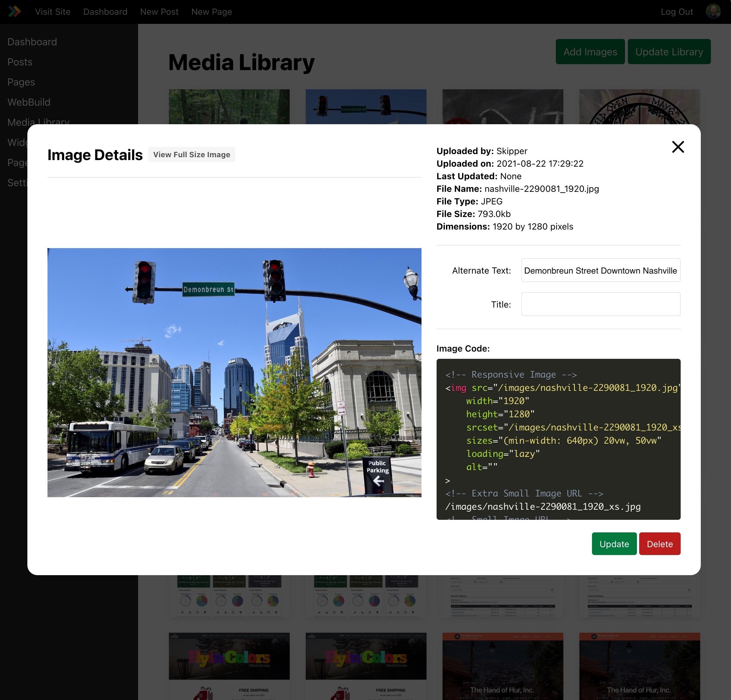The height and width of the screenshot is (700, 731).
Task: Click the Image Code label
Action: [463, 348]
